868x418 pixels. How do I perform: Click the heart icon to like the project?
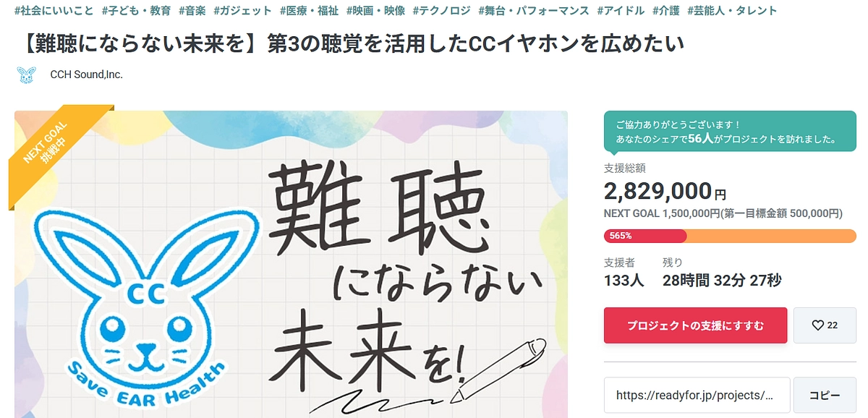point(824,325)
